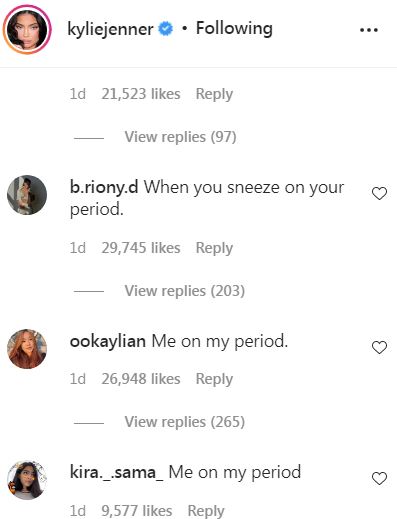The width and height of the screenshot is (397, 519).
Task: Expand View replies (97)
Action: point(180,137)
